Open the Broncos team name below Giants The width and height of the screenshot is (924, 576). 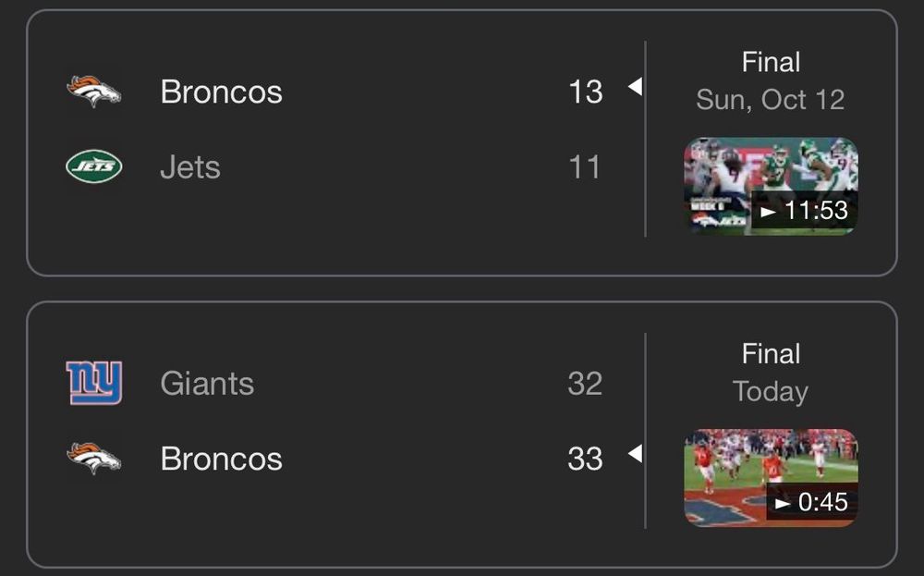(x=221, y=459)
